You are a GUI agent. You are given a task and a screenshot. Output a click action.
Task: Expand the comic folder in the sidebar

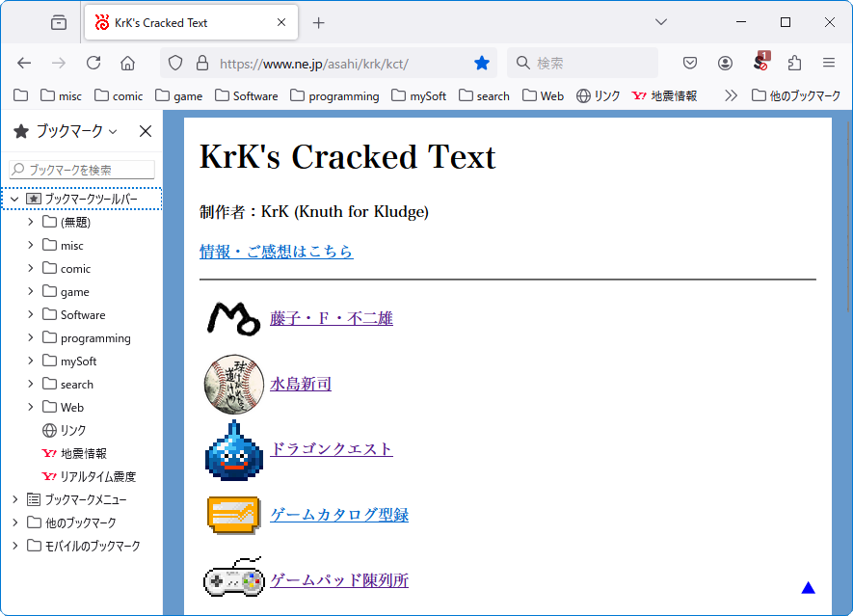31,268
